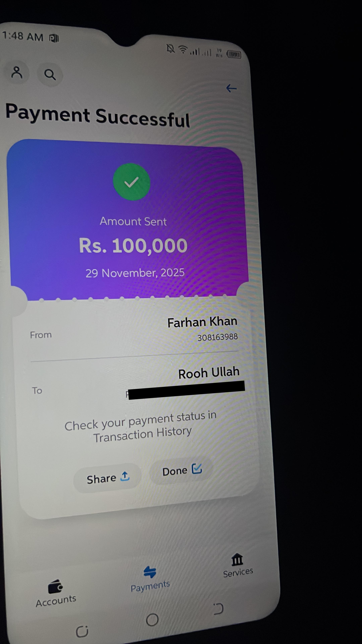
Task: Open the profile user icon
Action: click(17, 72)
